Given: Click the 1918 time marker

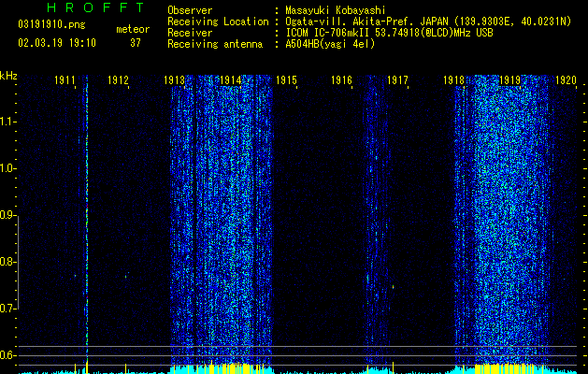Looking at the screenshot, I should pos(453,80).
